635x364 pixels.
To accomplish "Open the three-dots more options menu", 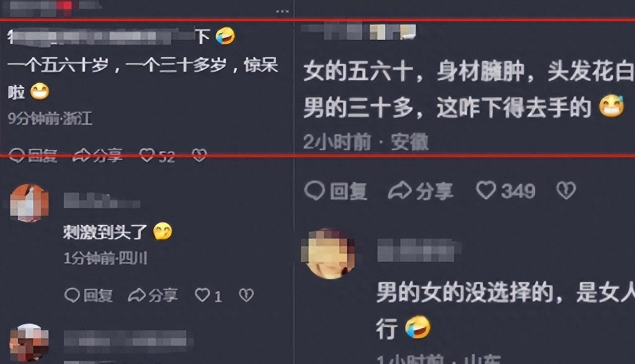I will click(x=282, y=10).
